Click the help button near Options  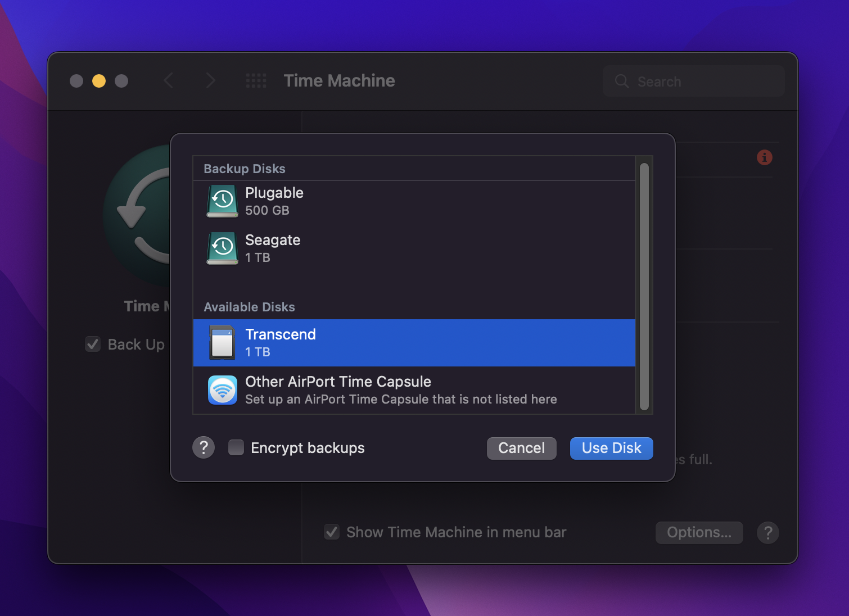(x=768, y=532)
